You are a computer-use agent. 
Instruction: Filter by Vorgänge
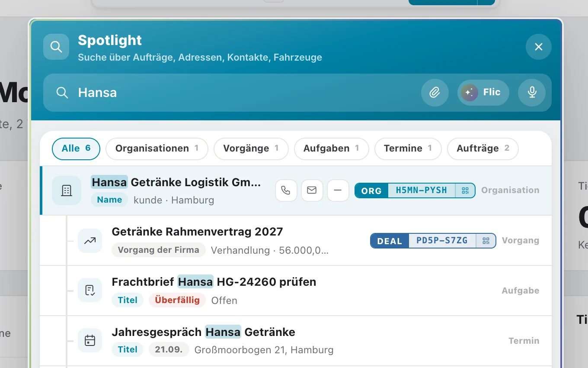(251, 148)
